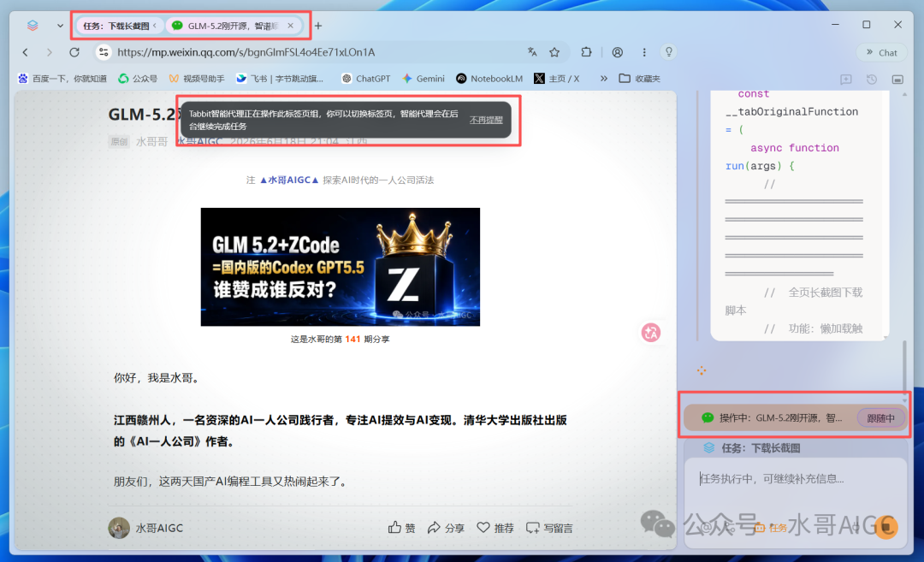Open a new tab with the plus button

click(x=318, y=26)
